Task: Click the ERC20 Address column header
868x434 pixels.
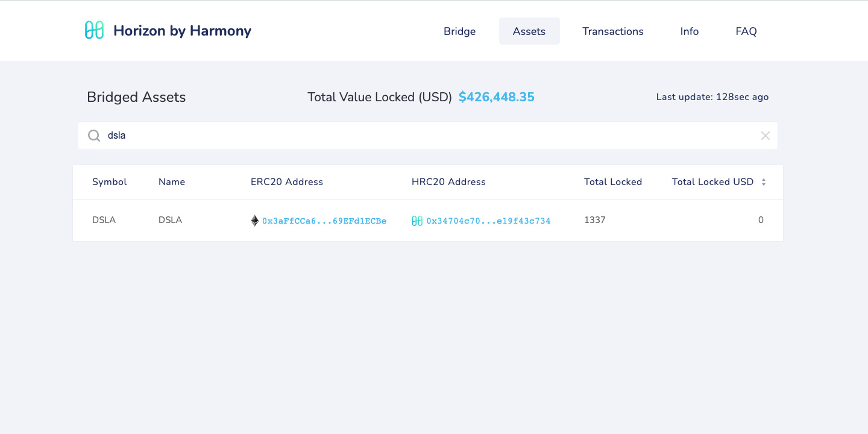Action: (287, 182)
